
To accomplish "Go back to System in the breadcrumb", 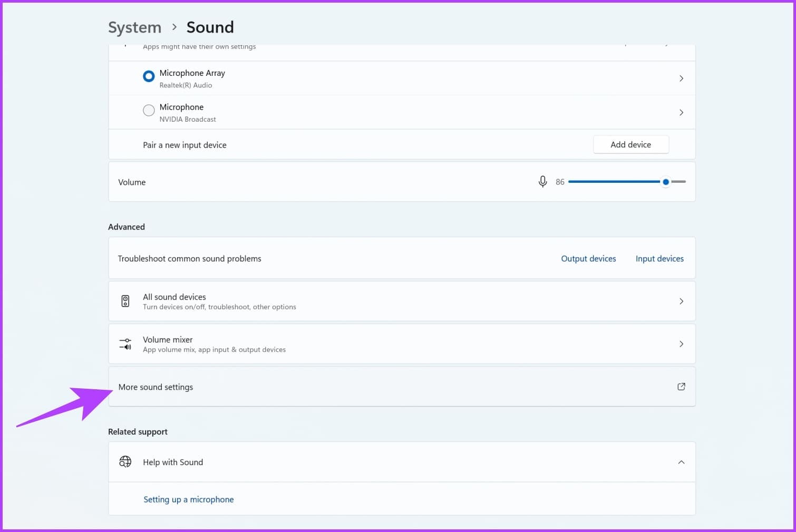I will (134, 27).
